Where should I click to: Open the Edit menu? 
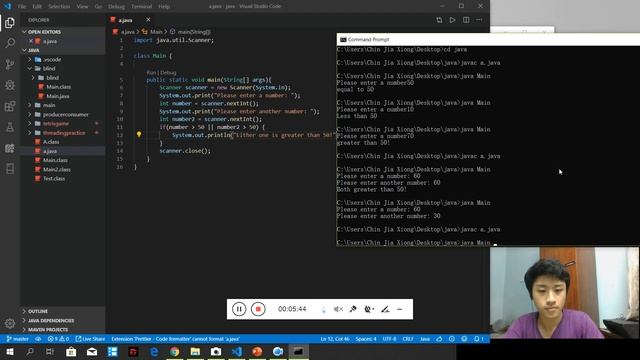tap(37, 7)
